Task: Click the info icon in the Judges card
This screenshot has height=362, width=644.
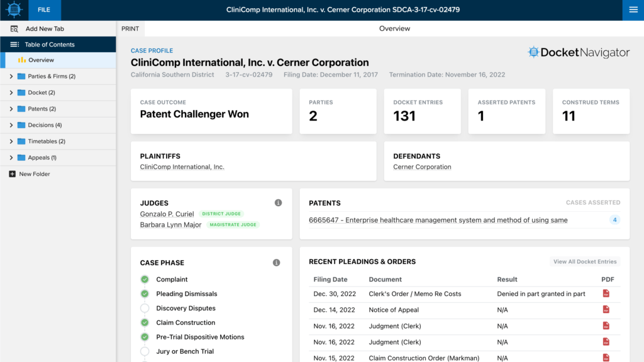Action: pyautogui.click(x=278, y=203)
